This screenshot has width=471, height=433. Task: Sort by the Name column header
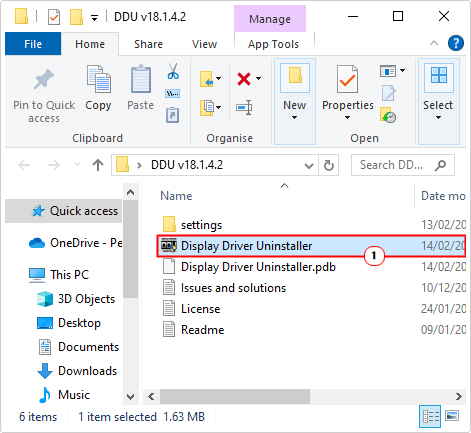[x=176, y=196]
